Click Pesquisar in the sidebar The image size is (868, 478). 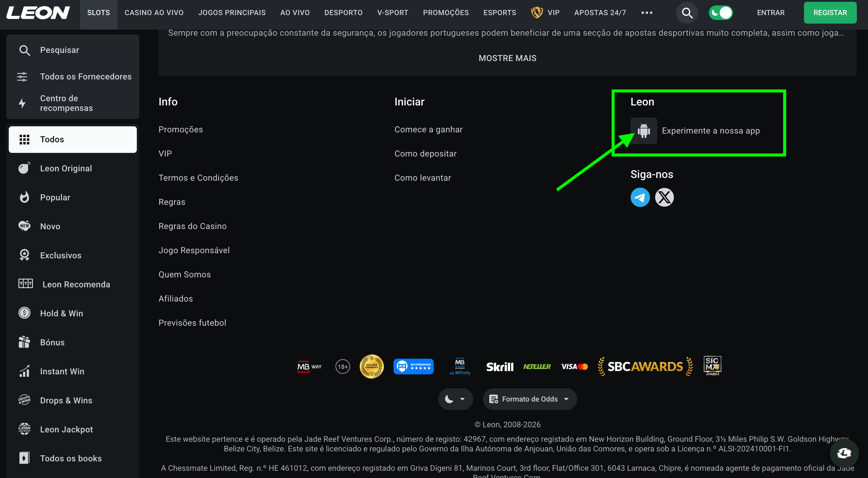(x=72, y=50)
